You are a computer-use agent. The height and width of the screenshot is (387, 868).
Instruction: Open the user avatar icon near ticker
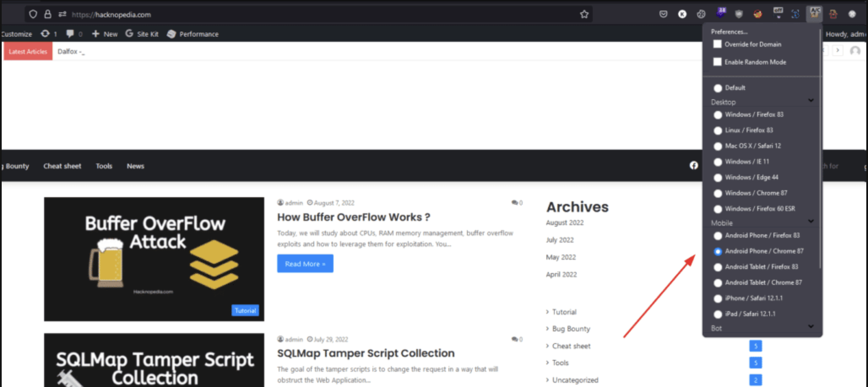click(x=855, y=51)
